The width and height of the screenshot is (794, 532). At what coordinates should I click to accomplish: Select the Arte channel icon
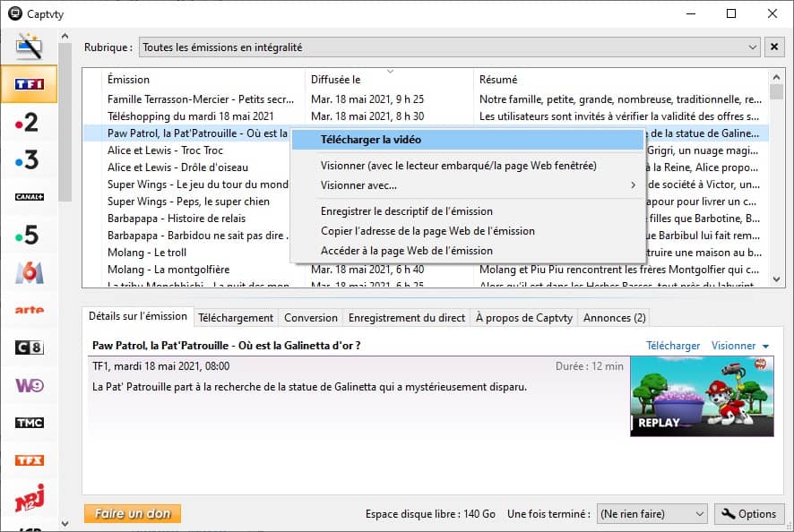click(29, 310)
